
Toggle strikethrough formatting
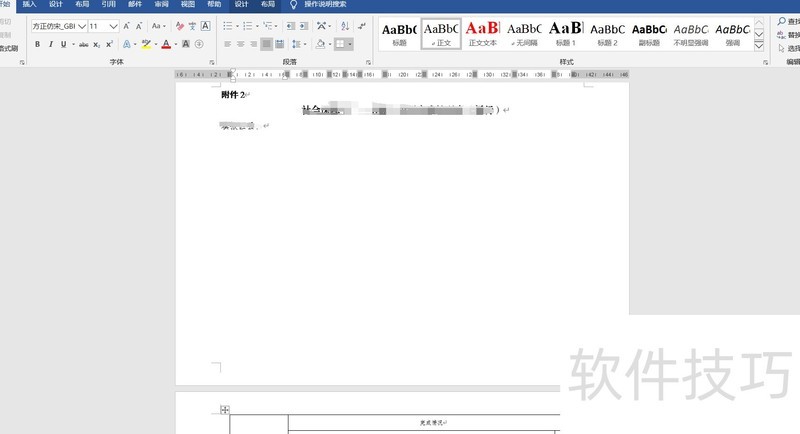(x=84, y=44)
